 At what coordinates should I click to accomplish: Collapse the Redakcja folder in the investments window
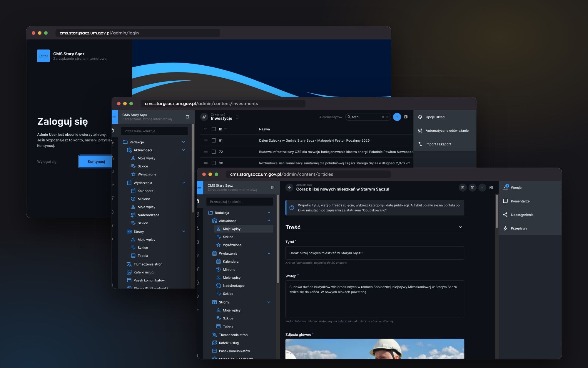click(183, 142)
